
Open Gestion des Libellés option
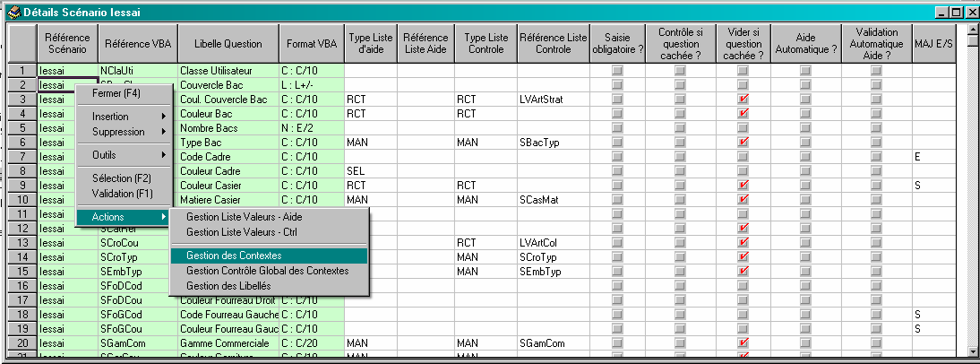228,285
